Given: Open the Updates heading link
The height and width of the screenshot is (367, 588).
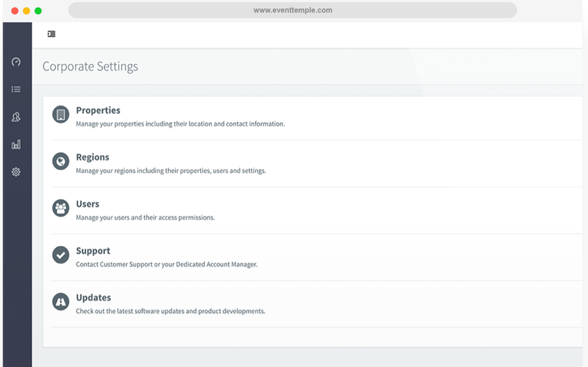Looking at the screenshot, I should [x=93, y=297].
